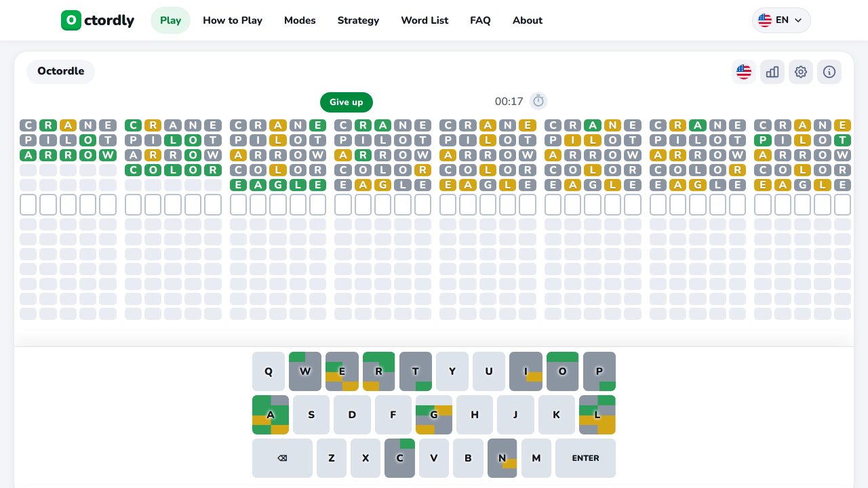Image resolution: width=868 pixels, height=488 pixels.
Task: Open the statistics bar chart icon
Action: [x=772, y=71]
